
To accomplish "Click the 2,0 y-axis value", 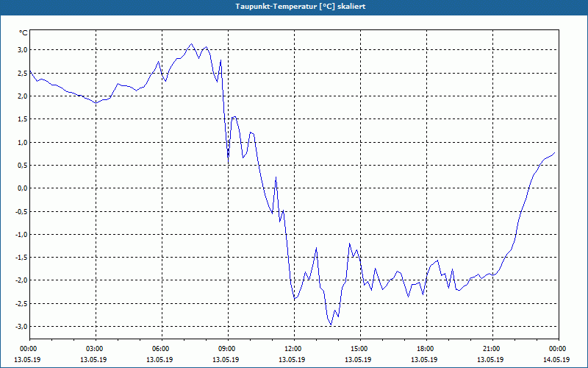I will coord(23,96).
